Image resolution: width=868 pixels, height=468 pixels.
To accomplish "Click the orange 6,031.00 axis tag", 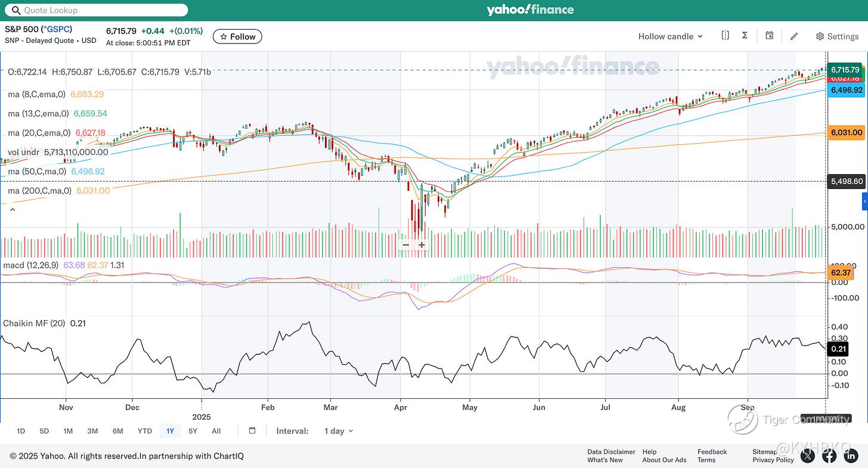I will (847, 133).
